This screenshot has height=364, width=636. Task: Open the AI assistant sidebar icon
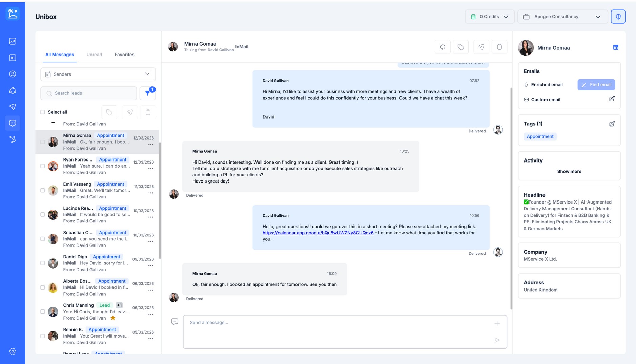coord(13,90)
